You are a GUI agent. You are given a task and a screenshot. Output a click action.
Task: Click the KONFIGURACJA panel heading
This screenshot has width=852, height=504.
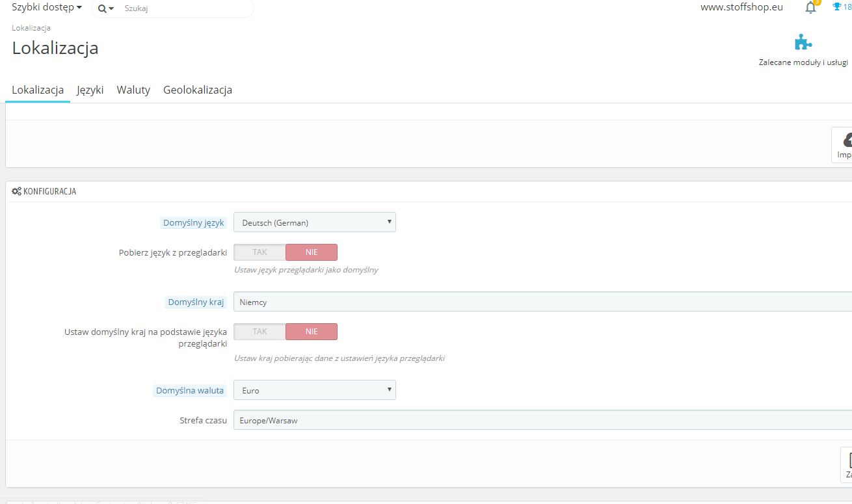coord(49,191)
